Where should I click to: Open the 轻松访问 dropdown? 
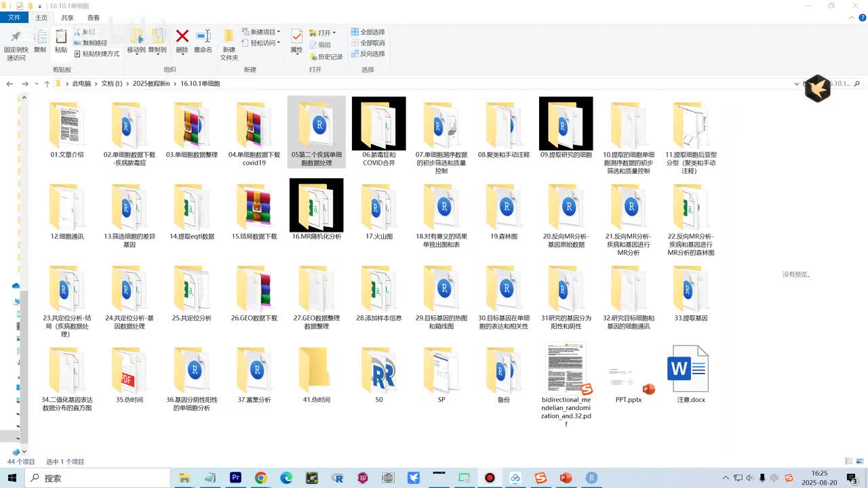pos(262,43)
